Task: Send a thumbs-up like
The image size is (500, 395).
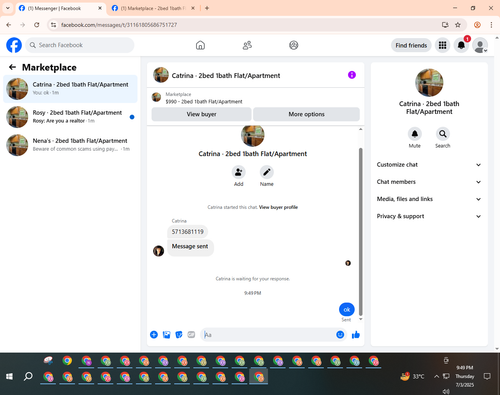Action: point(356,335)
